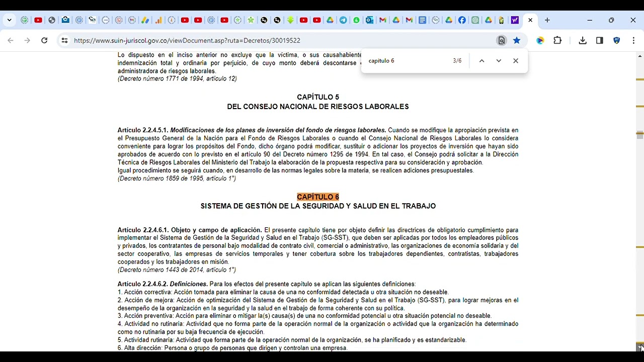This screenshot has width=644, height=362.
Task: Click the vertical scrollbar thumb
Action: 639,135
